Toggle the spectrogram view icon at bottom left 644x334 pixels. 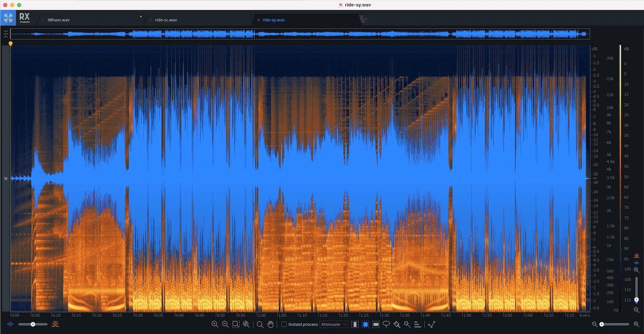point(56,324)
